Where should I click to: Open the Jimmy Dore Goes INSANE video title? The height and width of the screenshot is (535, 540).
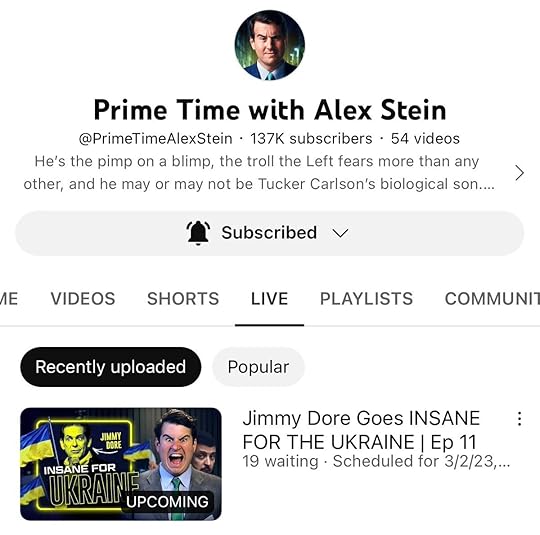[x=361, y=430]
